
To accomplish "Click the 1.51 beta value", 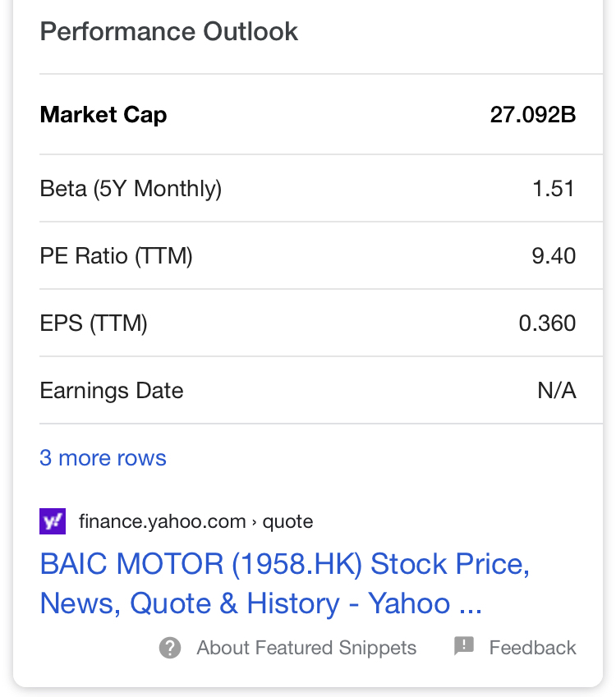I will click(x=553, y=189).
